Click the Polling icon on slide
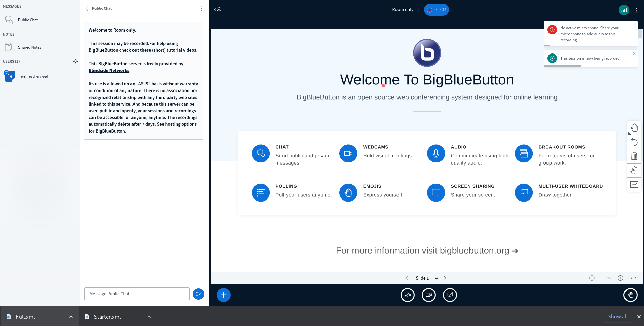The height and width of the screenshot is (326, 644). coord(261,193)
